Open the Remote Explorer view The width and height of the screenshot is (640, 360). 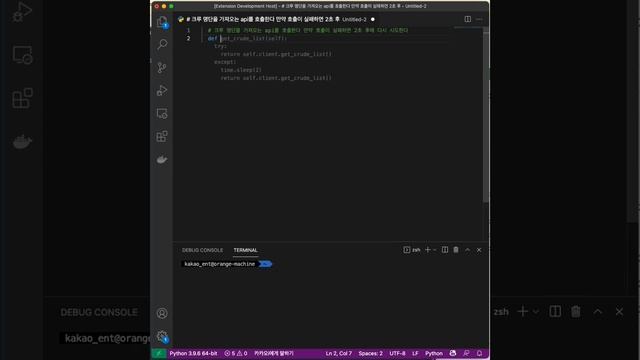[162, 113]
